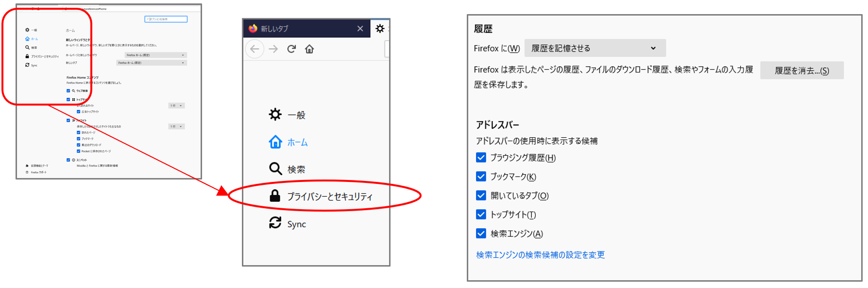
Task: Open 一般 label in the enlarged sidebar
Action: click(x=296, y=115)
